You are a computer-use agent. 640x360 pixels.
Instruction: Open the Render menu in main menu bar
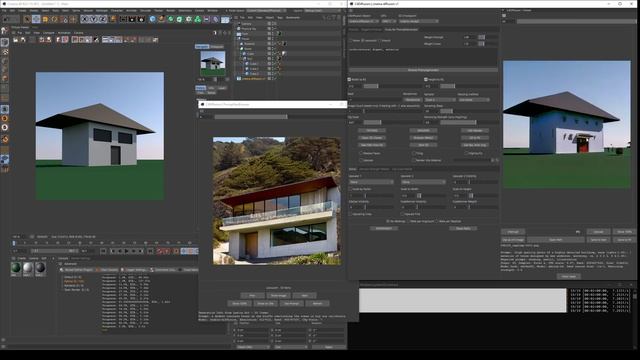point(171,11)
